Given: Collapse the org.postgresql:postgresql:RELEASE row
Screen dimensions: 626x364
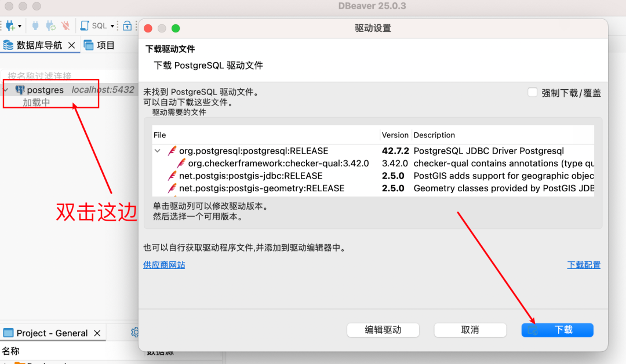Looking at the screenshot, I should coord(158,151).
